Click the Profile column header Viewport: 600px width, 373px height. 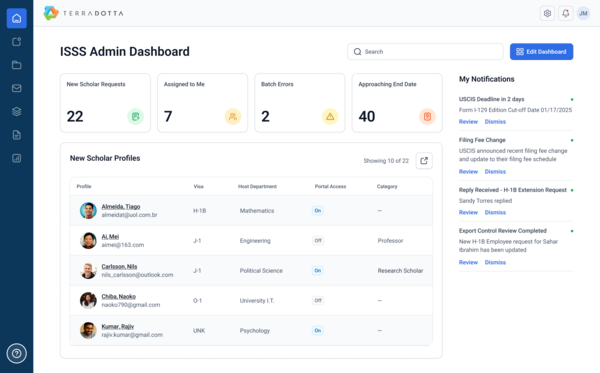pyautogui.click(x=84, y=186)
